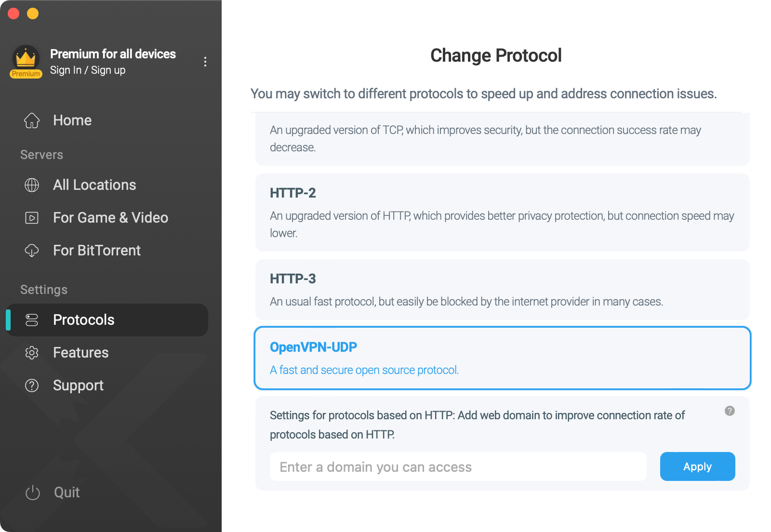
Task: Click the Support question mark icon
Action: [x=32, y=386]
